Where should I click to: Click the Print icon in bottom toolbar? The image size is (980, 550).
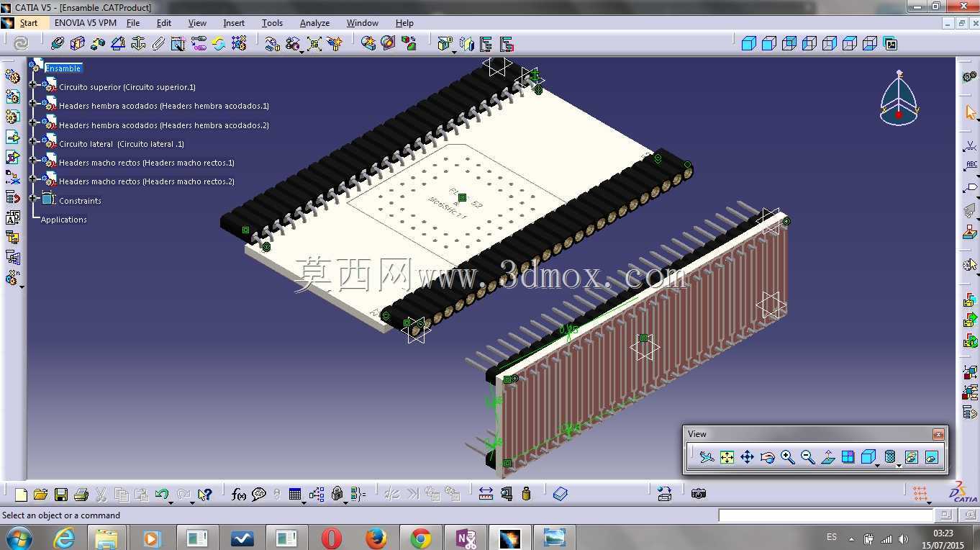(81, 494)
